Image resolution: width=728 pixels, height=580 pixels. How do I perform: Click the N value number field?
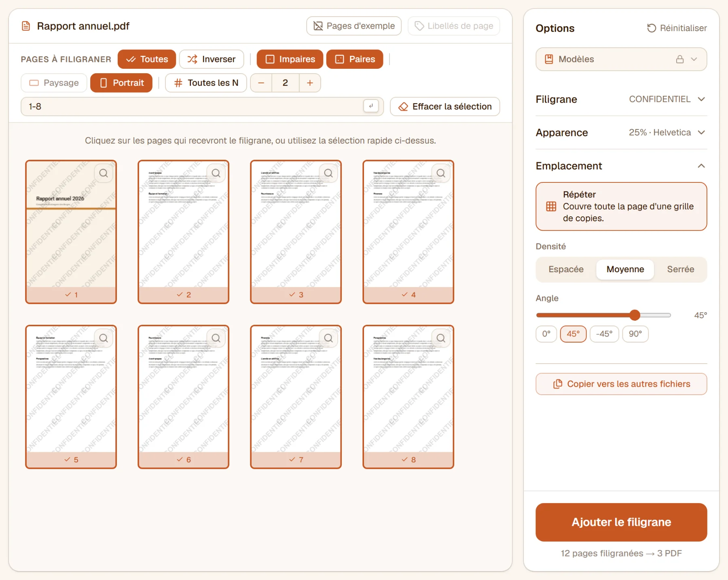pos(286,83)
